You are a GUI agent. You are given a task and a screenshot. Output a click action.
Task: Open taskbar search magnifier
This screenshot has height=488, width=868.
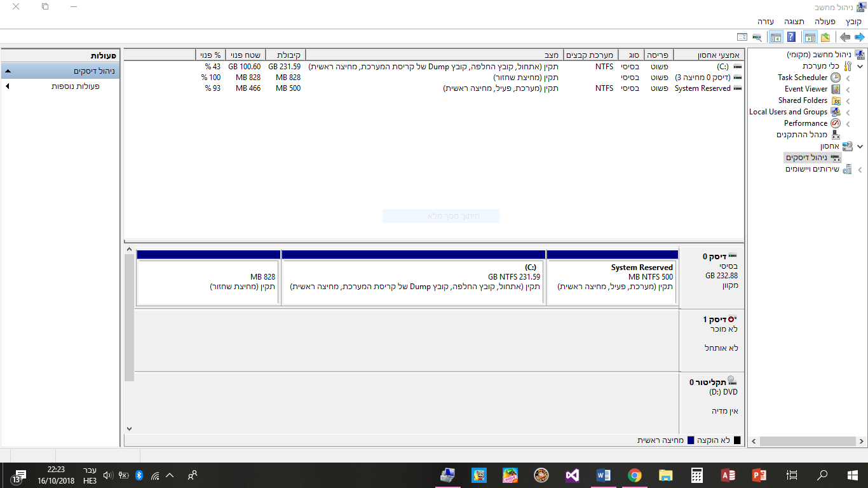pyautogui.click(x=822, y=475)
